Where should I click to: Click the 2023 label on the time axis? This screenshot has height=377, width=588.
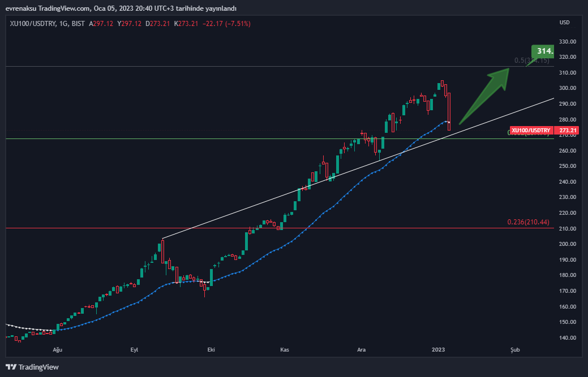pyautogui.click(x=439, y=350)
